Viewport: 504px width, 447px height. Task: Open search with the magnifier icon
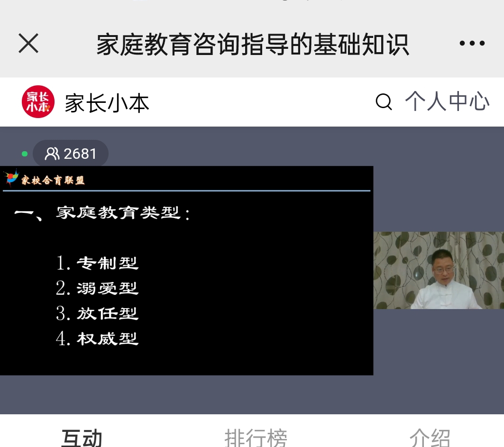384,102
